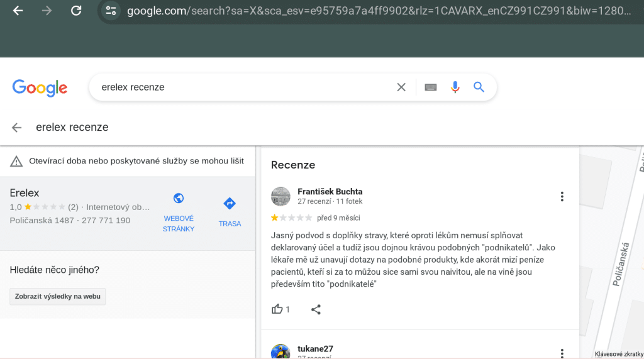Share František Buchta's review
The width and height of the screenshot is (644, 359).
[x=316, y=309]
